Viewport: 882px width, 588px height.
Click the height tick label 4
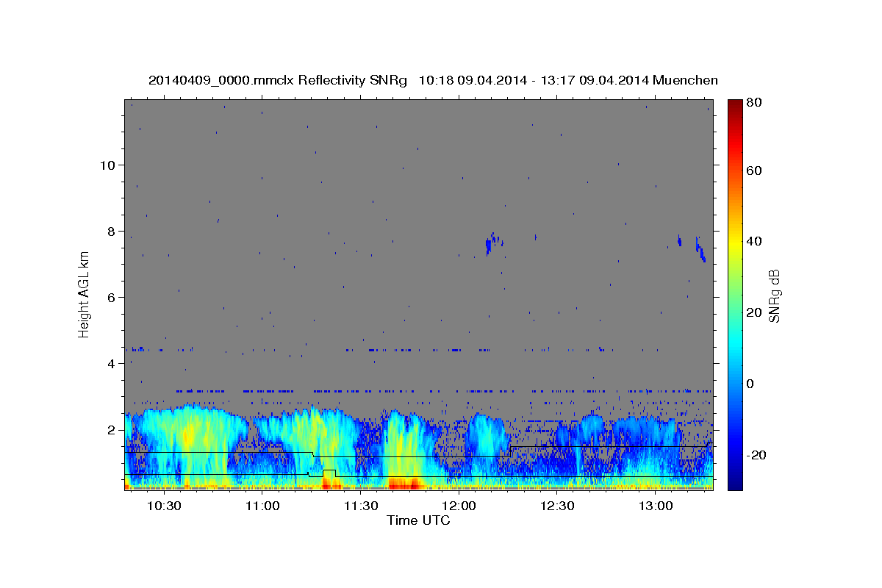point(111,363)
